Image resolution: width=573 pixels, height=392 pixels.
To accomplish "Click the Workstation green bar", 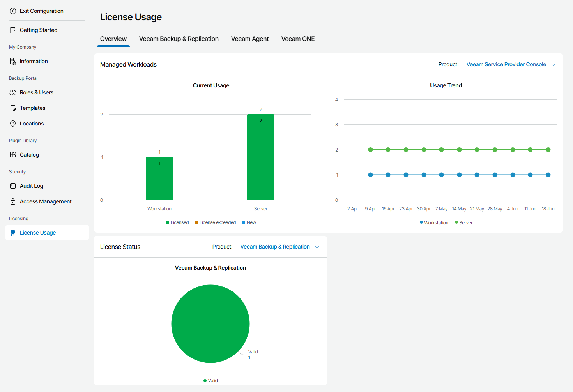I will click(x=159, y=178).
